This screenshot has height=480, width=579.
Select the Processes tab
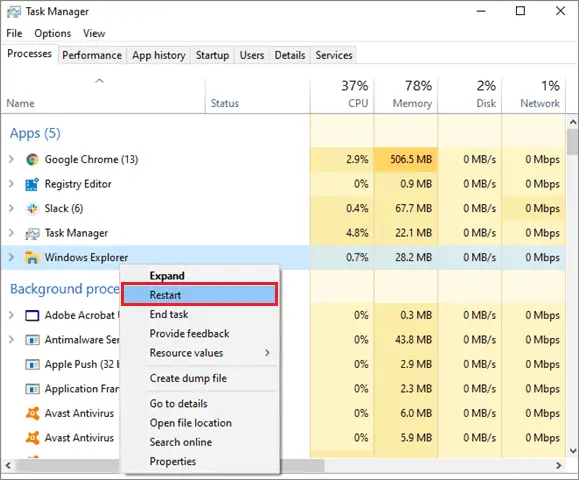click(30, 54)
